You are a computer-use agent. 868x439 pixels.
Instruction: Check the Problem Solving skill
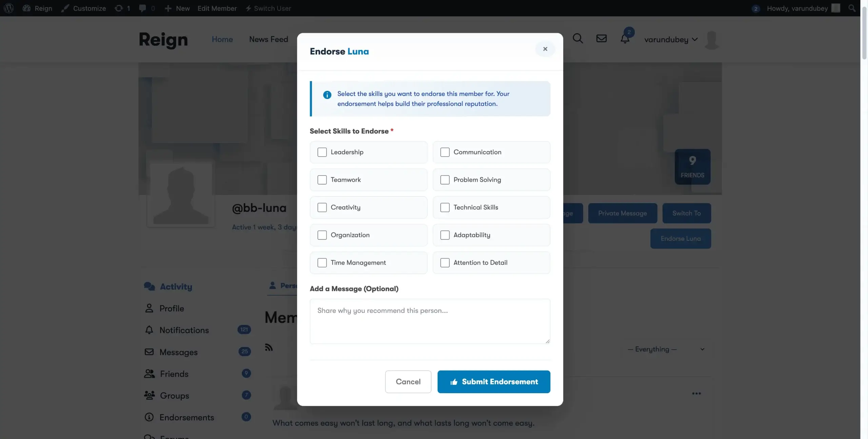tap(445, 180)
